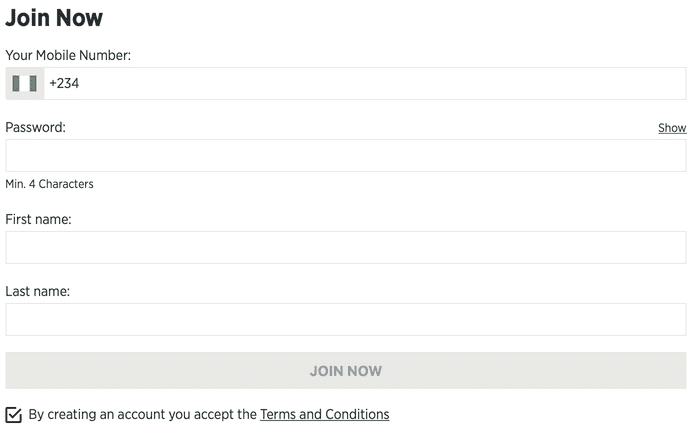Click inside the Password field

pos(346,156)
